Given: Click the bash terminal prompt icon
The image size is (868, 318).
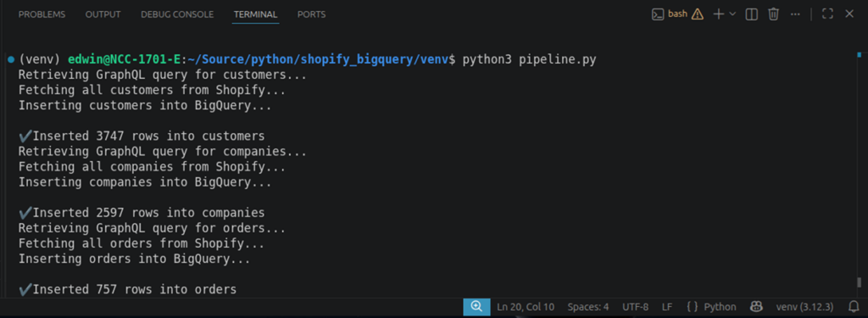Looking at the screenshot, I should 658,14.
